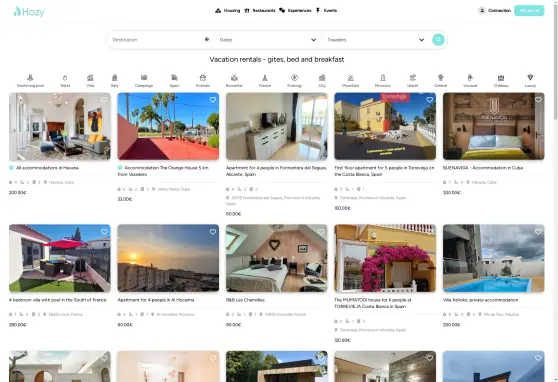558x382 pixels.
Task: Open the Housing menu item
Action: 227,10
